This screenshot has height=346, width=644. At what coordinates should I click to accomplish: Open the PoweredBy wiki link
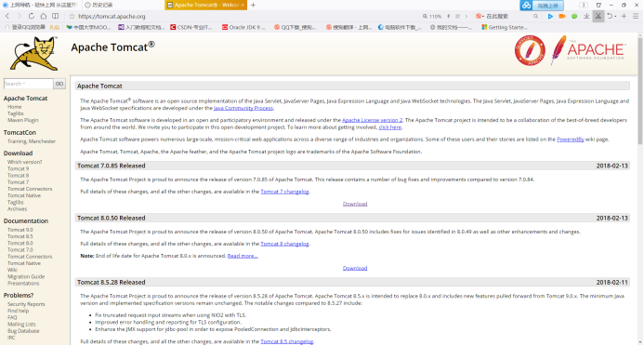(570, 140)
